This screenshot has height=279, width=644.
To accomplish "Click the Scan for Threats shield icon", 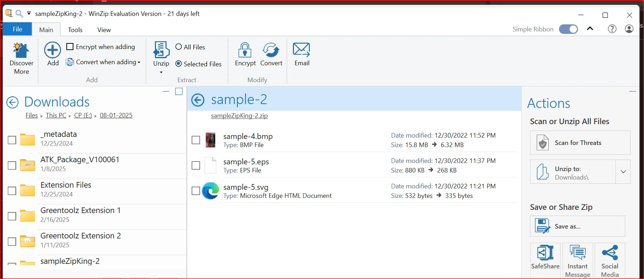I will [x=543, y=142].
